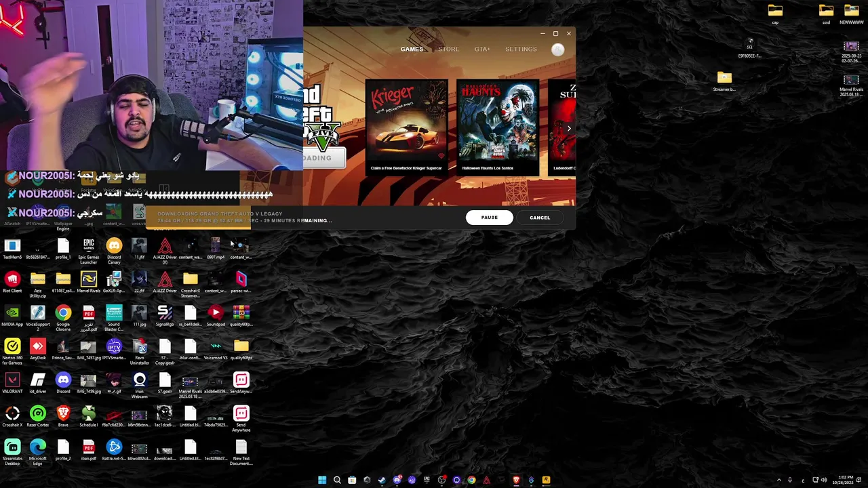Select the Norton 360 for Gamers icon
868x488 pixels.
coord(12,350)
